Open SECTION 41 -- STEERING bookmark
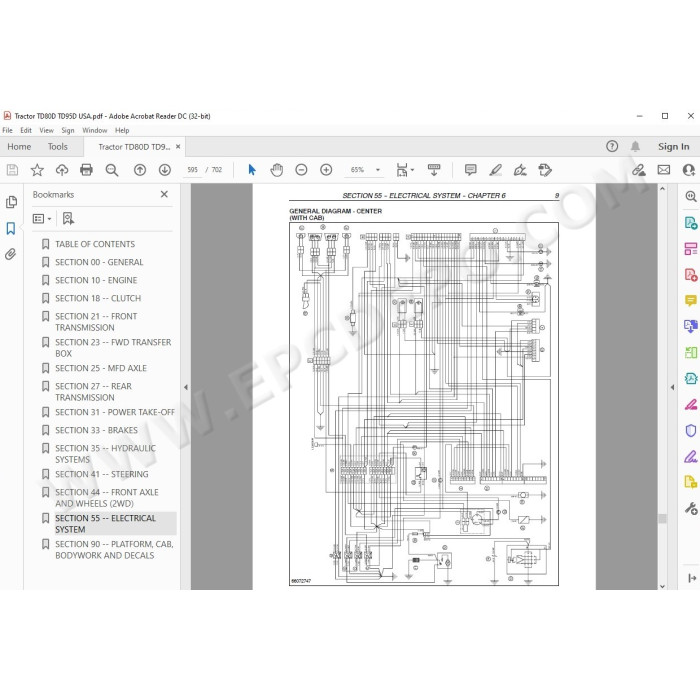 [101, 474]
